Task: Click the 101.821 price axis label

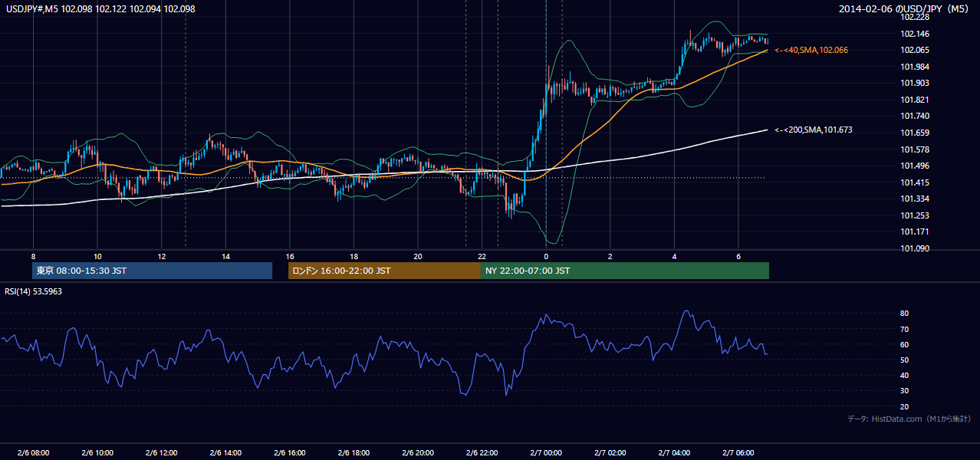Action: click(915, 100)
